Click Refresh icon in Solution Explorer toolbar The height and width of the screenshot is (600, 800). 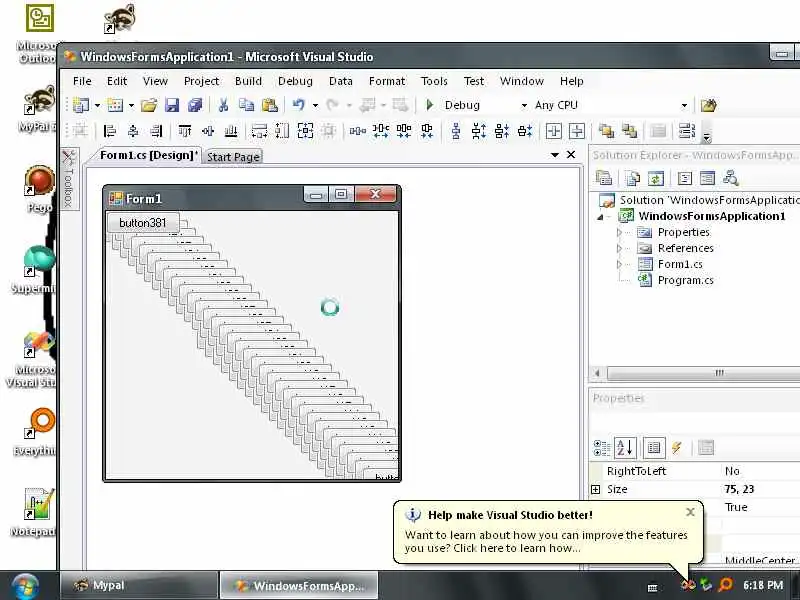coord(656,178)
